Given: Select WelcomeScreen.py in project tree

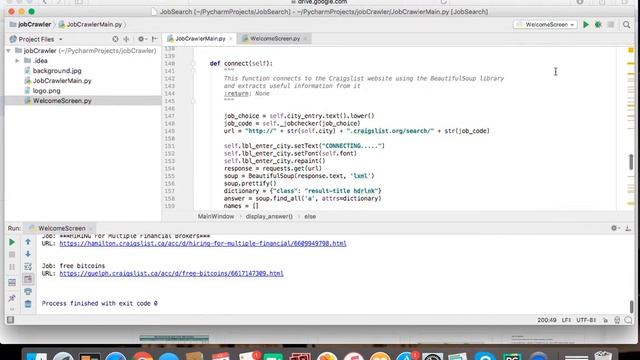Looking at the screenshot, I should (x=62, y=101).
